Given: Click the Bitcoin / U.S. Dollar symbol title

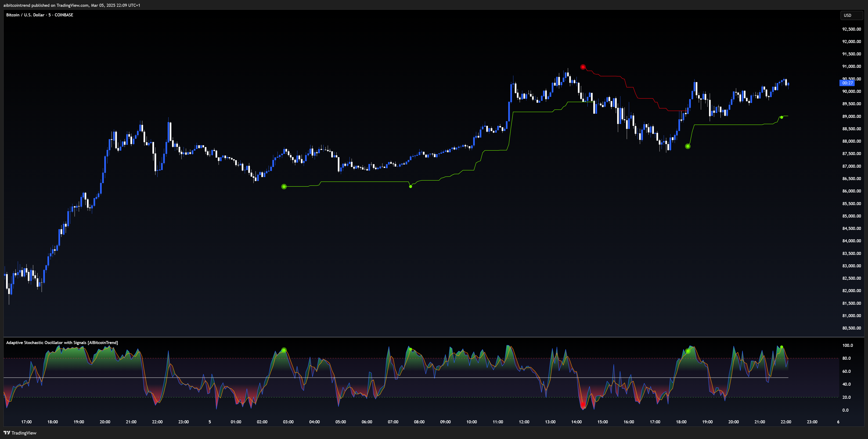Looking at the screenshot, I should [40, 15].
